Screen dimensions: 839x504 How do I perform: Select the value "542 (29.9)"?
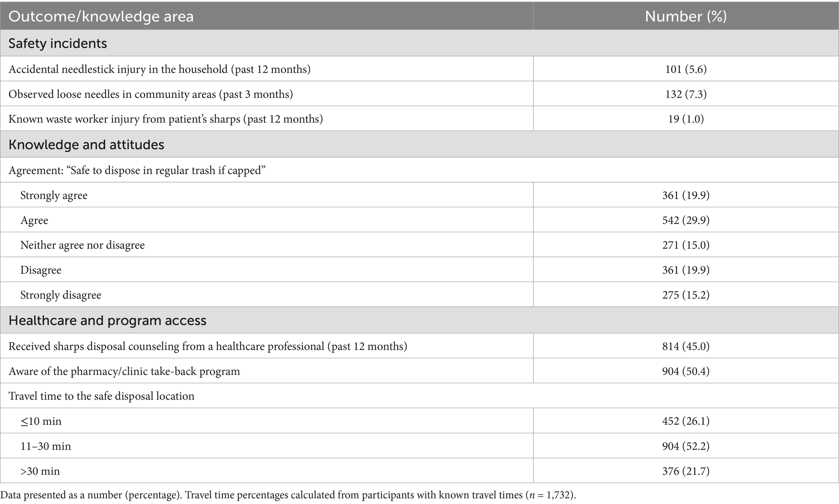686,220
